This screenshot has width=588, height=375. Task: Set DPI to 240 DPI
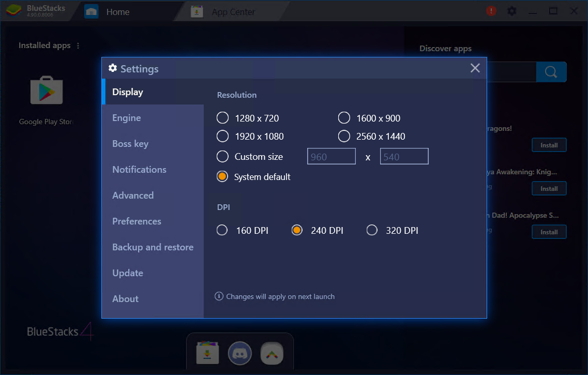coord(297,230)
